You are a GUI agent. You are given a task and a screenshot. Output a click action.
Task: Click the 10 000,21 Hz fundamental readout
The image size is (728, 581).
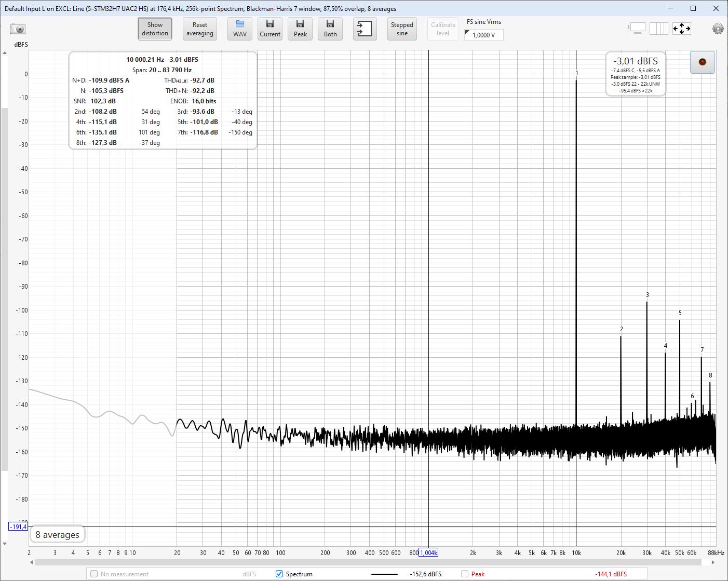[162, 60]
